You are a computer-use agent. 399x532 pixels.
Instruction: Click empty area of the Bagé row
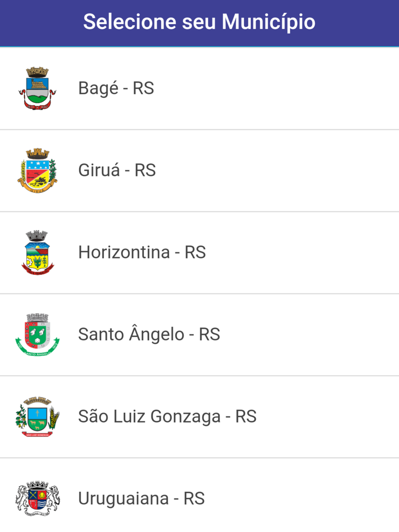(279, 89)
